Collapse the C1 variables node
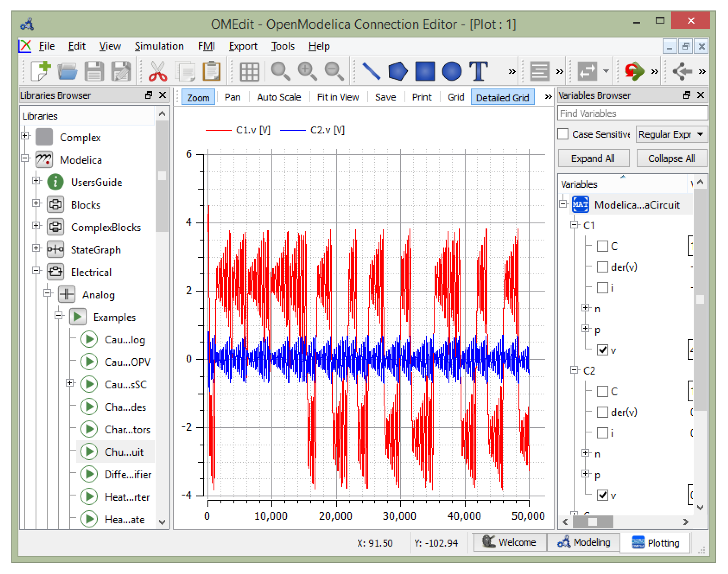The width and height of the screenshot is (728, 574). pos(575,225)
